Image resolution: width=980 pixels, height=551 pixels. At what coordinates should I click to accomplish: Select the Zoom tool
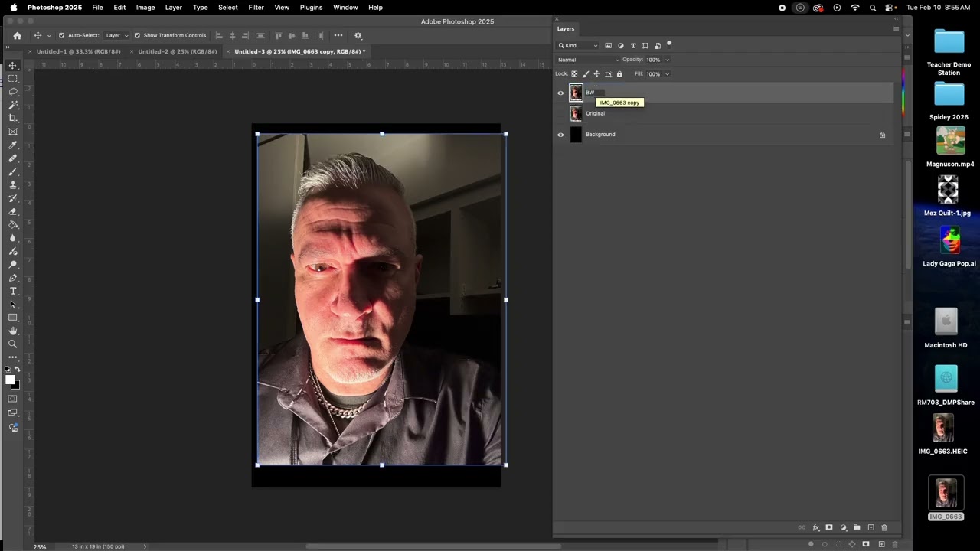[x=13, y=344]
